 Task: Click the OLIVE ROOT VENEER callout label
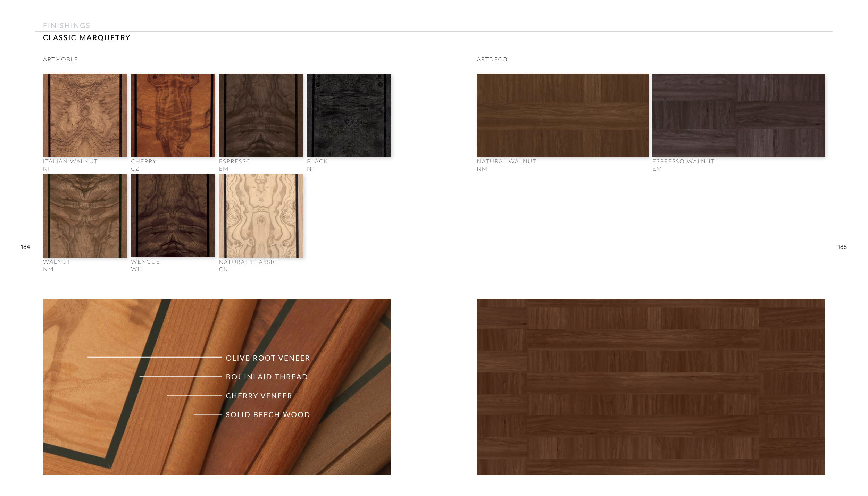pyautogui.click(x=268, y=358)
